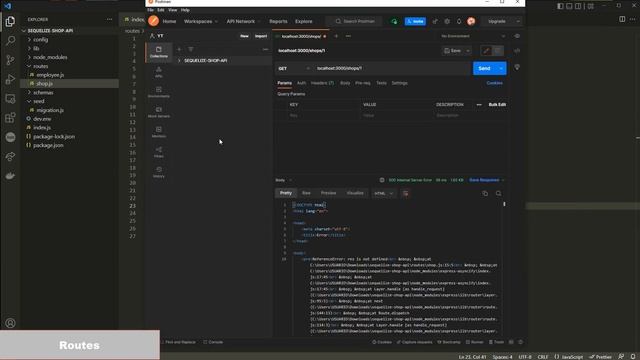Image resolution: width=640 pixels, height=360 pixels.
Task: Select Environments in Postman sidebar
Action: tap(159, 92)
